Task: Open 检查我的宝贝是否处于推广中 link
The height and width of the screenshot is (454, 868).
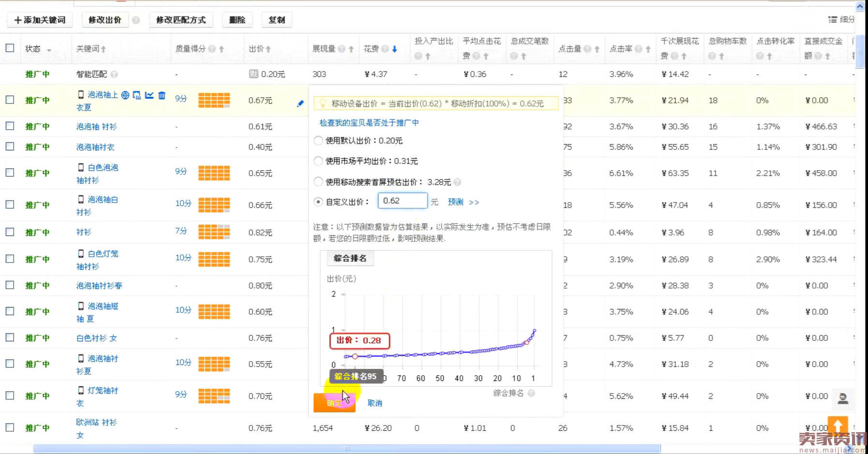Action: (x=369, y=123)
